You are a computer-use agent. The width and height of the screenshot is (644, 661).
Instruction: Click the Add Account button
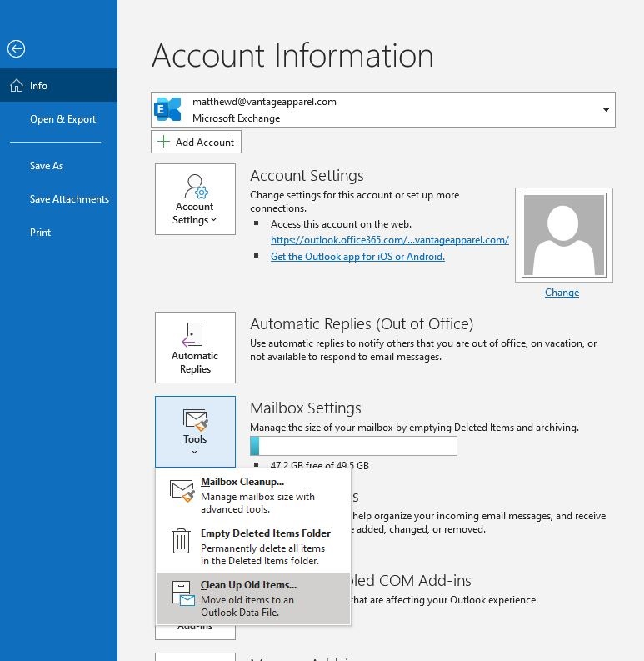pyautogui.click(x=196, y=142)
